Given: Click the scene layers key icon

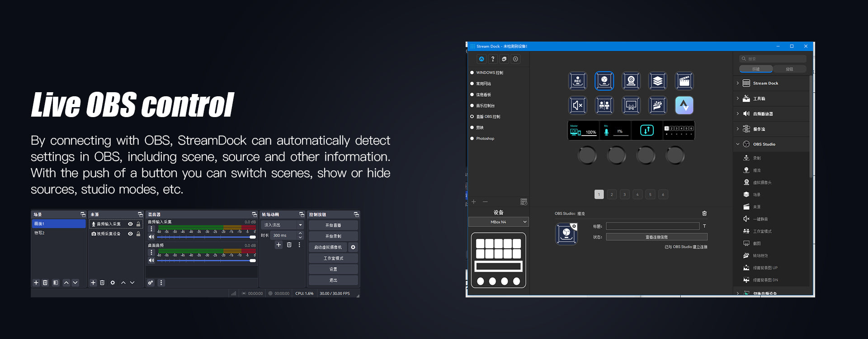Looking at the screenshot, I should (x=658, y=81).
